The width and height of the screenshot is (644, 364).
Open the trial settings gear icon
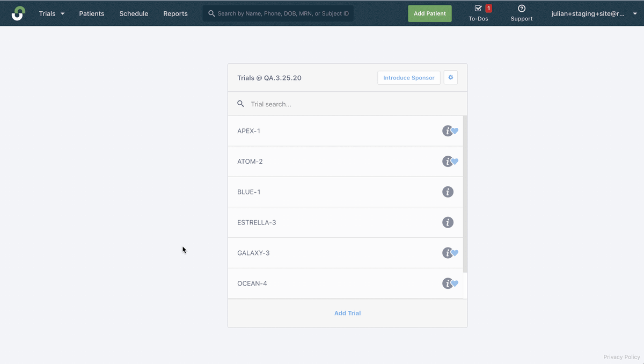pyautogui.click(x=450, y=77)
